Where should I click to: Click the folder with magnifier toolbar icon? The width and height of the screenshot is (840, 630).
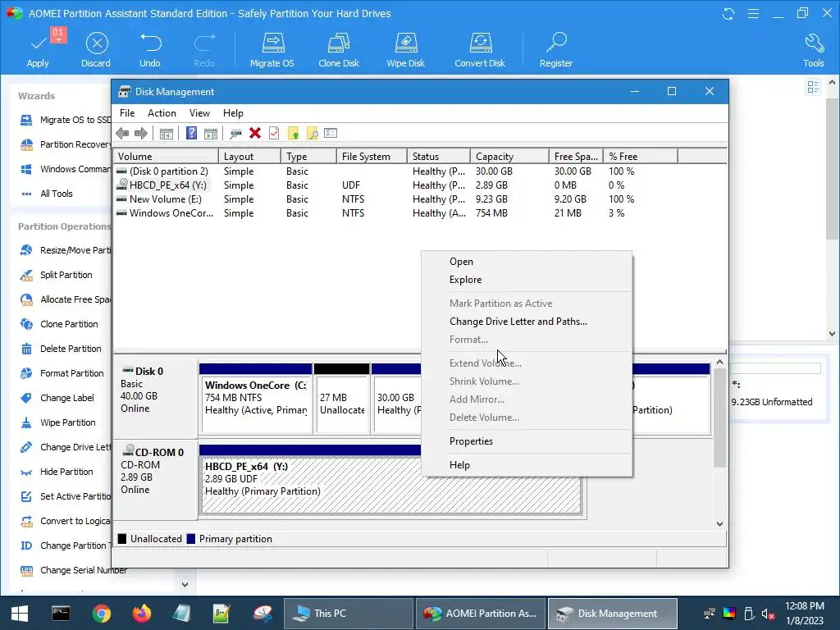tap(312, 134)
